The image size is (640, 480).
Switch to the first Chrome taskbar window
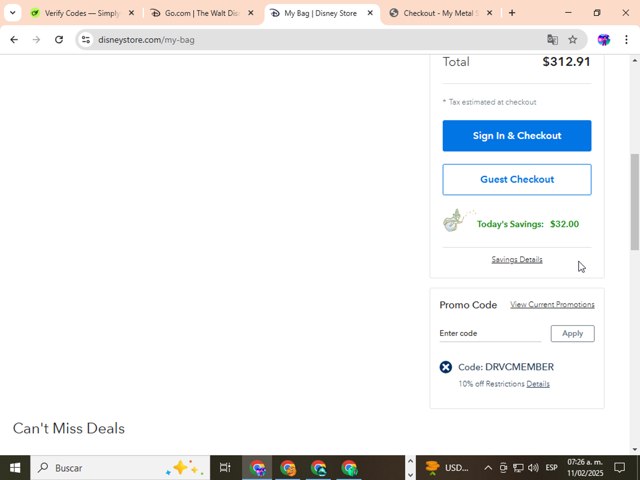tap(257, 468)
